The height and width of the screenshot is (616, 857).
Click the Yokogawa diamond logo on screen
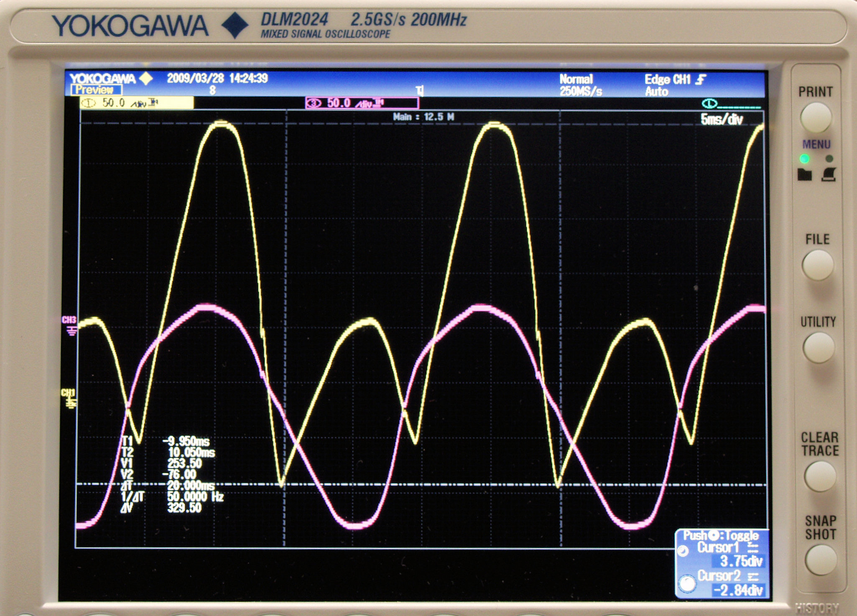coord(146,78)
